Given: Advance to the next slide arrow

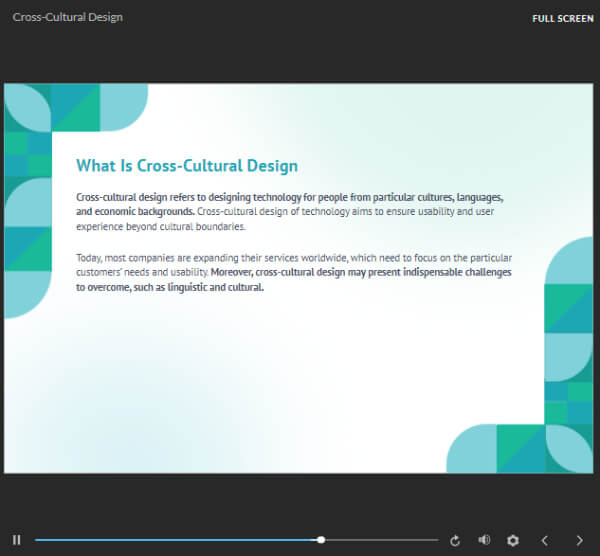Looking at the screenshot, I should point(579,540).
